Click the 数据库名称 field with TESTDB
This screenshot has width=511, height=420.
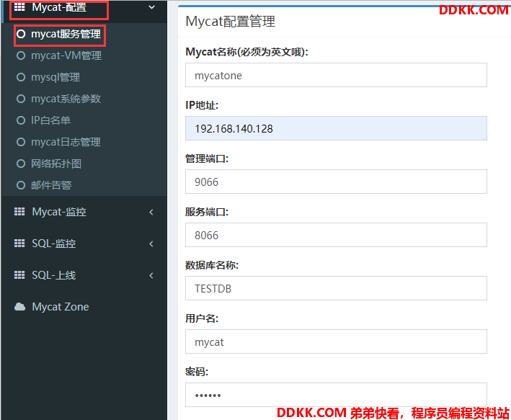(336, 288)
